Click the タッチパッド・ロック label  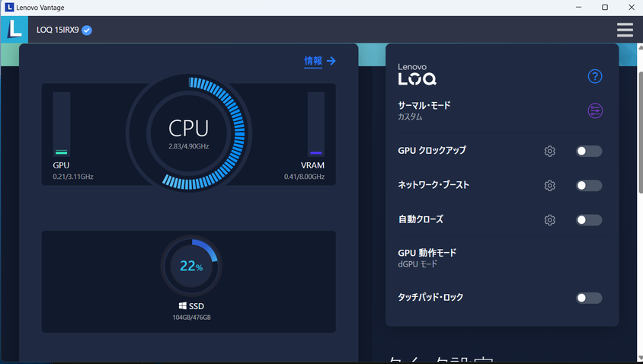point(430,297)
